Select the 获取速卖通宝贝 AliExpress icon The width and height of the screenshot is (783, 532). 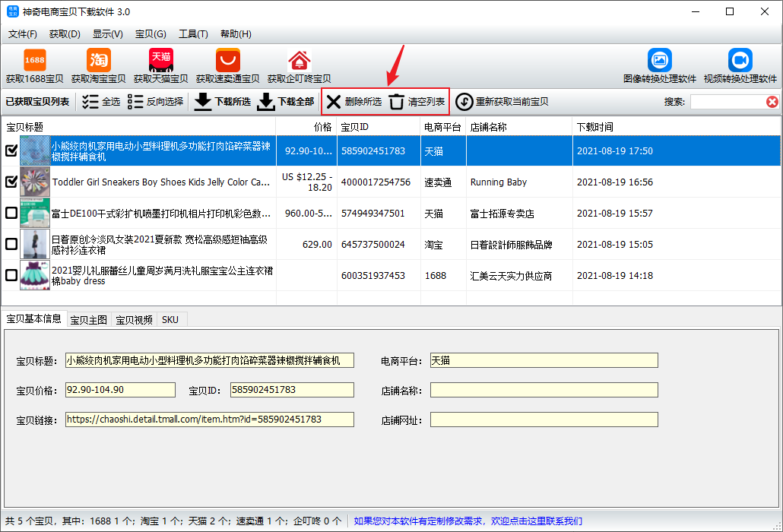point(228,60)
